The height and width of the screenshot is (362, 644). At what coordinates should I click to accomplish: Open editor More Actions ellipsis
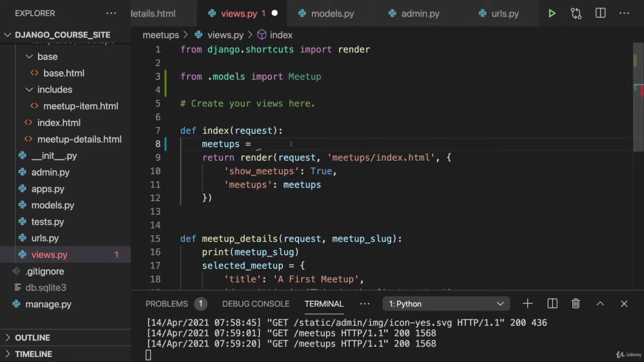[x=624, y=14]
